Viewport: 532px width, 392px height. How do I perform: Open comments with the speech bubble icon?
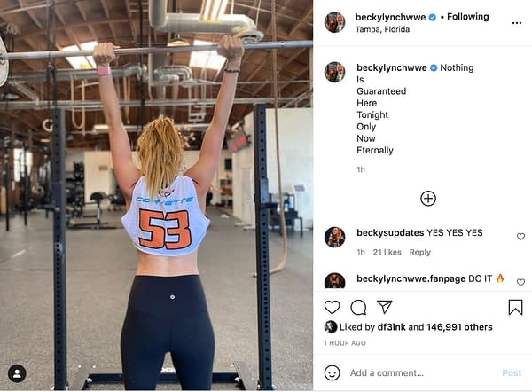coord(358,308)
